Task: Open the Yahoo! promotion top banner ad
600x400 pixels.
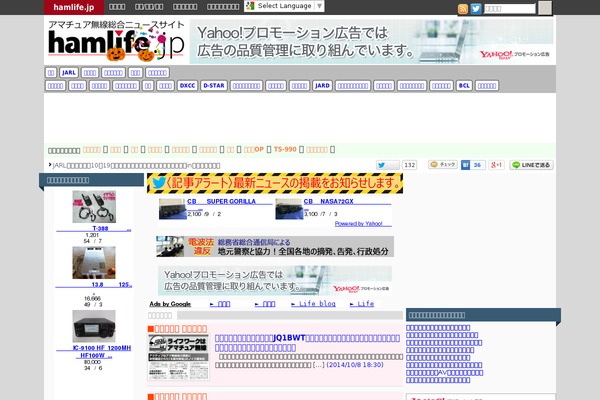Action: pyautogui.click(x=371, y=41)
